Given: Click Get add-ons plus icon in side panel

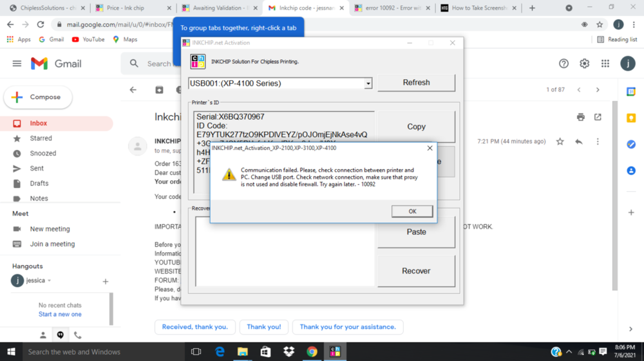Looking at the screenshot, I should (x=631, y=212).
